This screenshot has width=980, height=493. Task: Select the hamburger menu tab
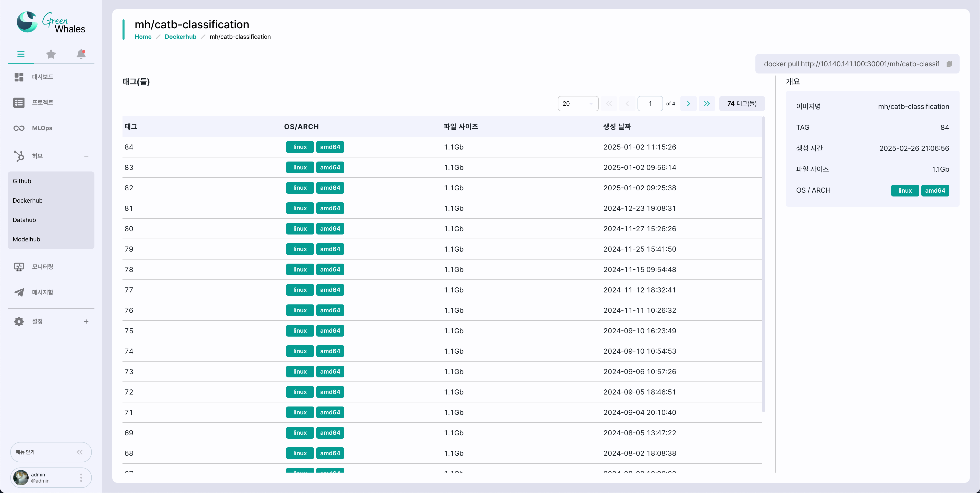(x=21, y=54)
